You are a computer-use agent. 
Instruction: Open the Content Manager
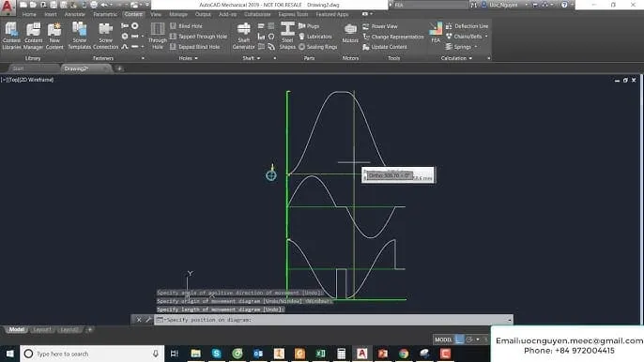(33, 37)
